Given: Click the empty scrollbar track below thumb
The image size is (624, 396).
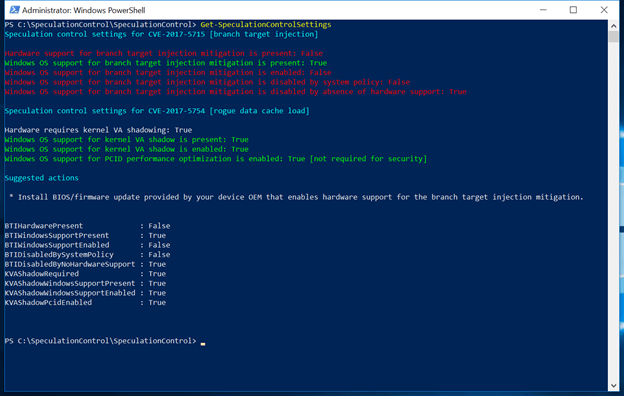Looking at the screenshot, I should [x=613, y=211].
